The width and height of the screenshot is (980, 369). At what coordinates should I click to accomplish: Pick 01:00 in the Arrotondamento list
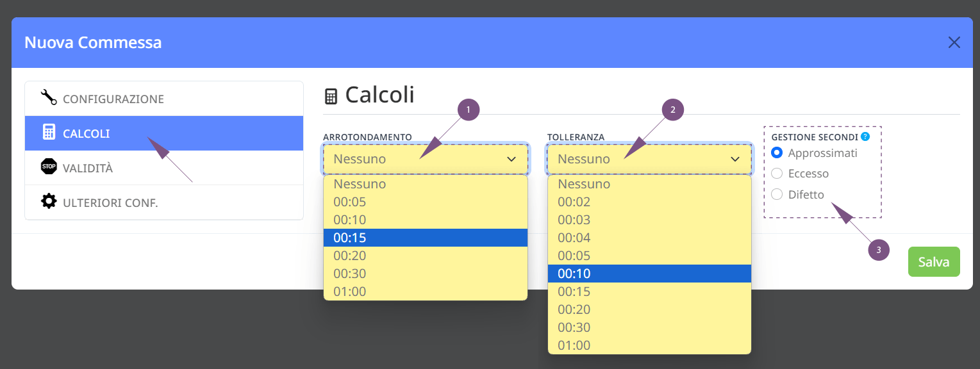click(x=426, y=291)
